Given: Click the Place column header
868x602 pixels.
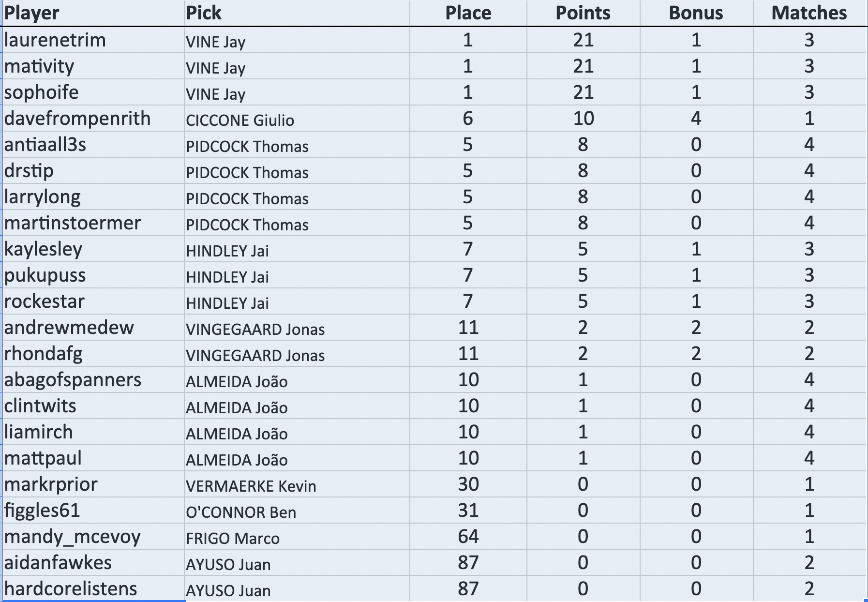Looking at the screenshot, I should pos(468,13).
